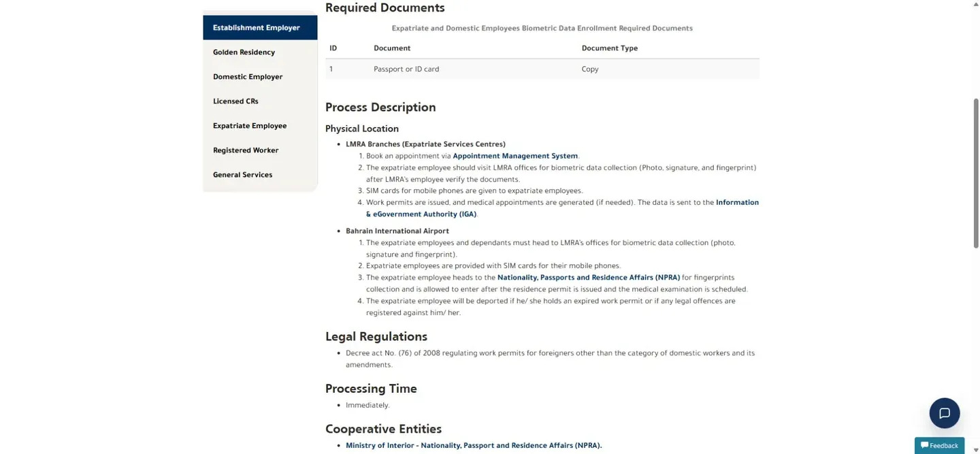
Task: Open the chat bubble icon
Action: pos(945,413)
